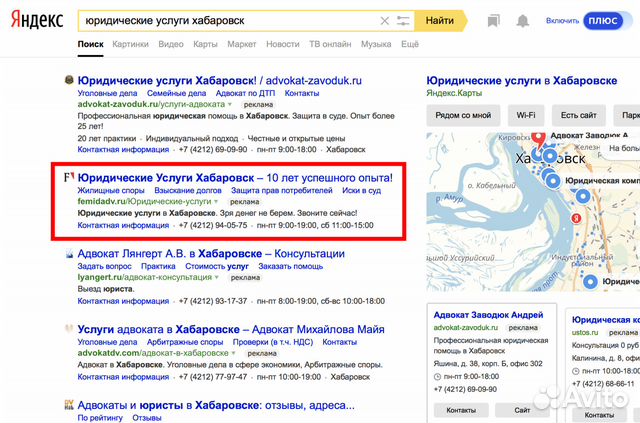Viewport: 640px width, 423px height.
Task: Click the Yandex logo
Action: click(x=37, y=20)
